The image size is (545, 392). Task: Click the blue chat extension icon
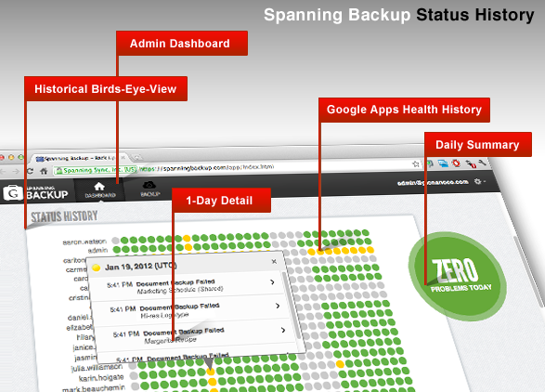[x=443, y=163]
